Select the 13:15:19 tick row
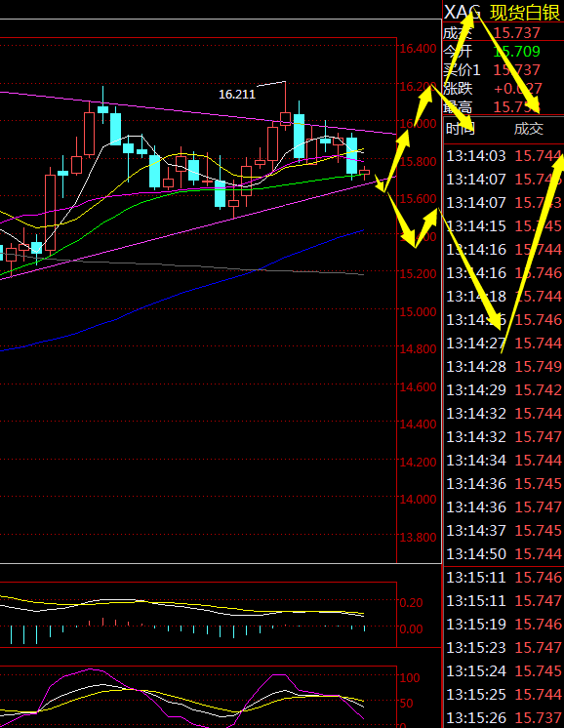Screen dimensions: 564x728 pos(504,624)
